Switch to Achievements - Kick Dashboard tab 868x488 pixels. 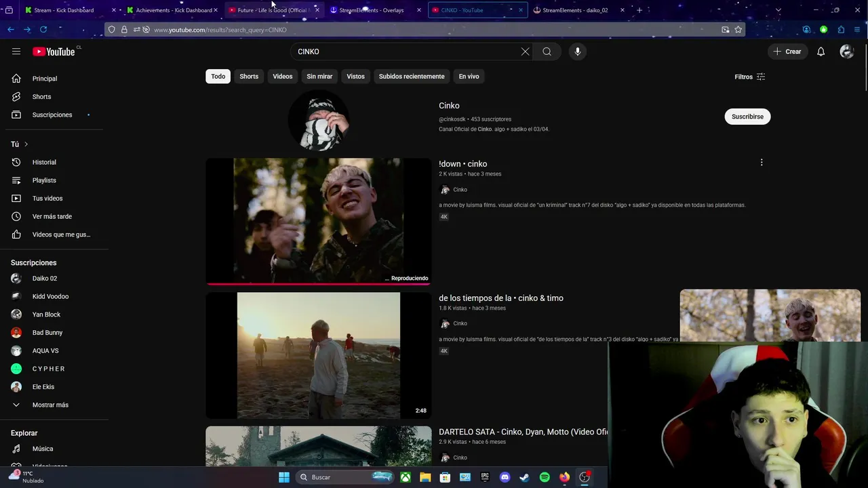coord(172,10)
